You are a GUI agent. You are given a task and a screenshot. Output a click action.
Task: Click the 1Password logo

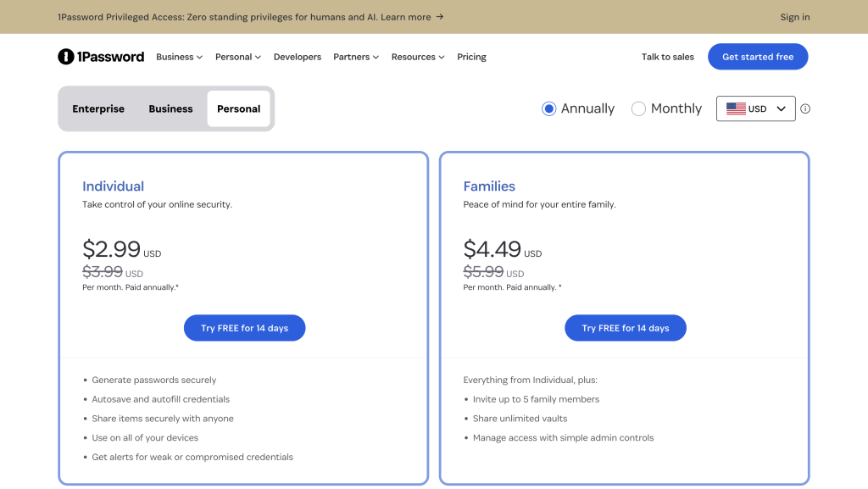tap(101, 57)
